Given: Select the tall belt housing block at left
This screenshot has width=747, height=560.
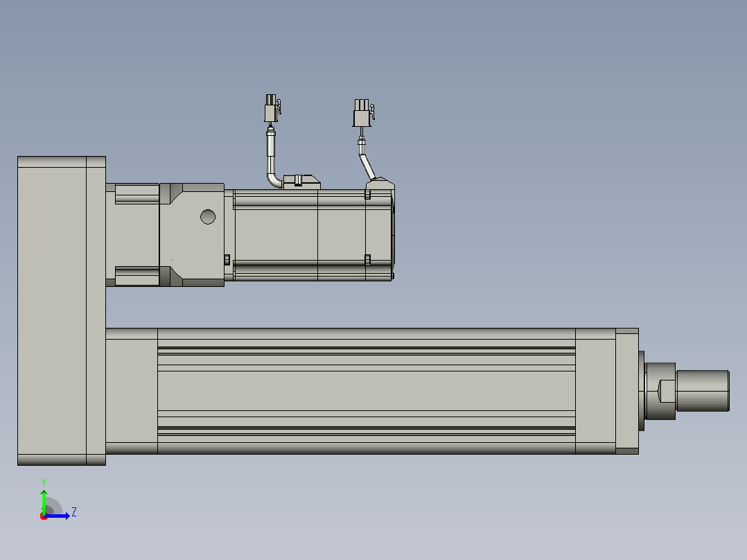Looking at the screenshot, I should coord(62,310).
